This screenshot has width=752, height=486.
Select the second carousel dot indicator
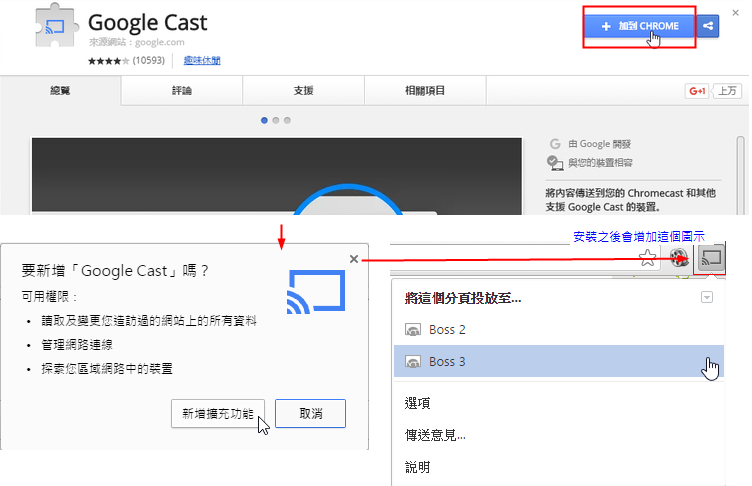[x=276, y=120]
